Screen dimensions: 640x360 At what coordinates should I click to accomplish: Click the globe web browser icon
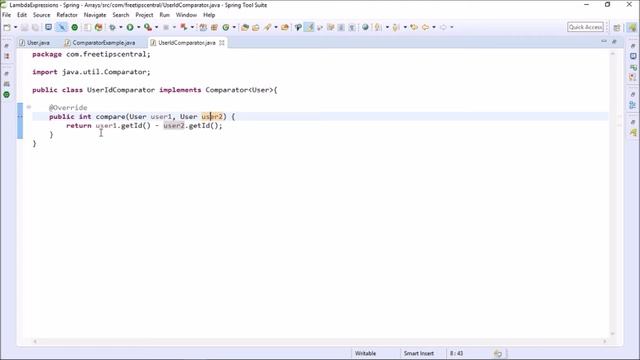coord(365,27)
